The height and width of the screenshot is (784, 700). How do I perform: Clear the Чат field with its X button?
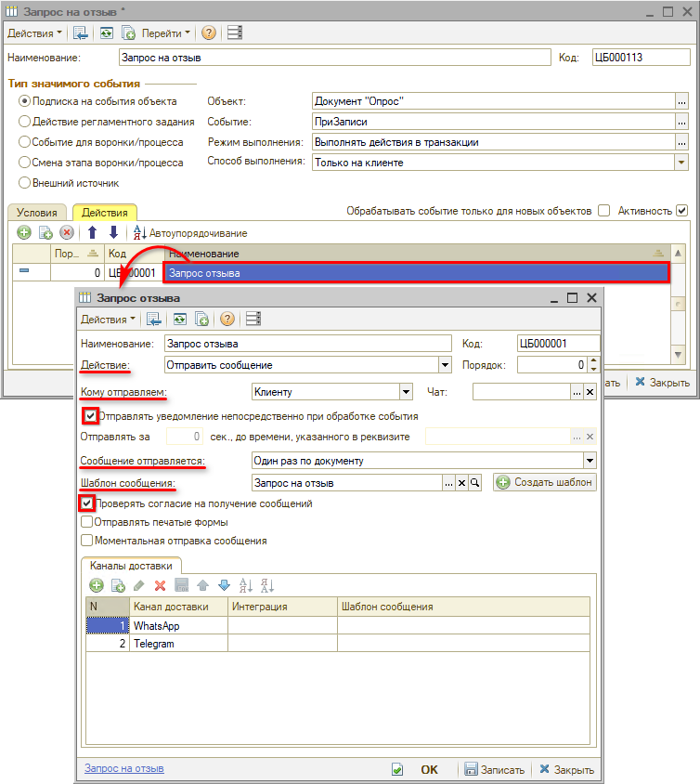[x=590, y=392]
